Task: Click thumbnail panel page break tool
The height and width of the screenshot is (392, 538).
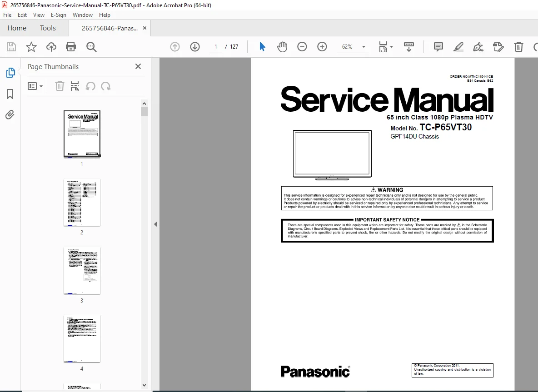Action: 75,86
